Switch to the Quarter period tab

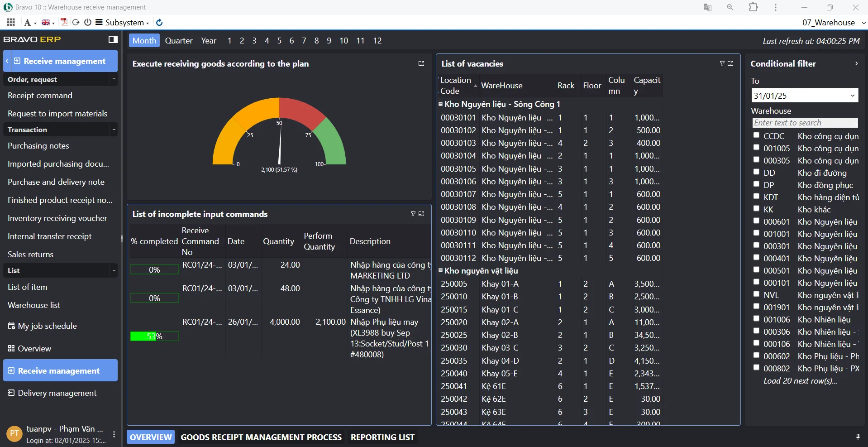coord(178,41)
